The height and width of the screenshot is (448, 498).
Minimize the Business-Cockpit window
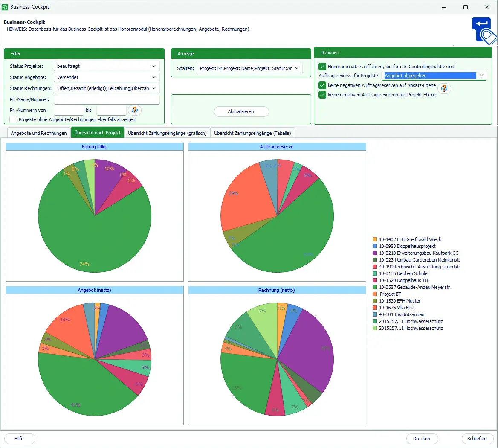[x=444, y=7]
